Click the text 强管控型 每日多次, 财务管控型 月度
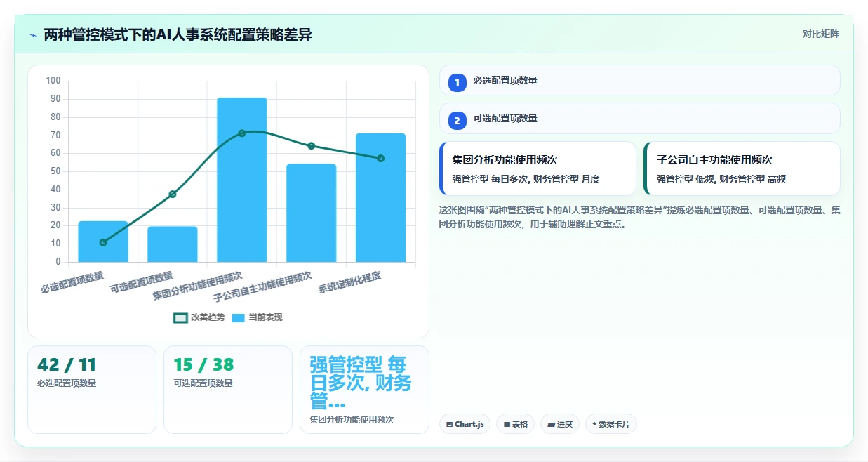868x462 pixels. coord(526,179)
